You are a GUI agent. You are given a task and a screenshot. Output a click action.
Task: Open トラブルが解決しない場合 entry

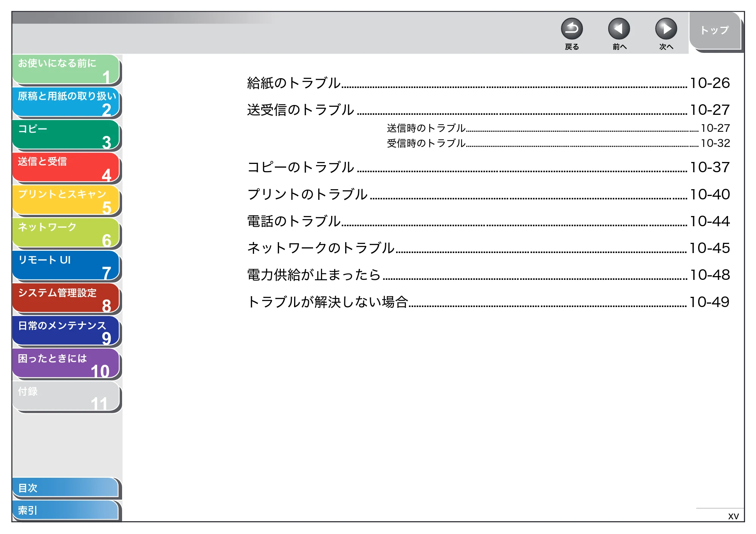coord(488,302)
